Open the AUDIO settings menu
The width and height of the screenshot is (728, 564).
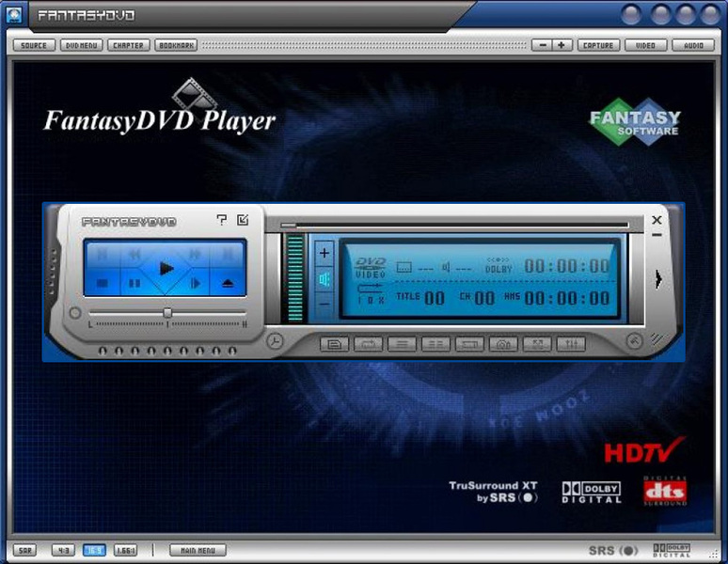pos(693,45)
